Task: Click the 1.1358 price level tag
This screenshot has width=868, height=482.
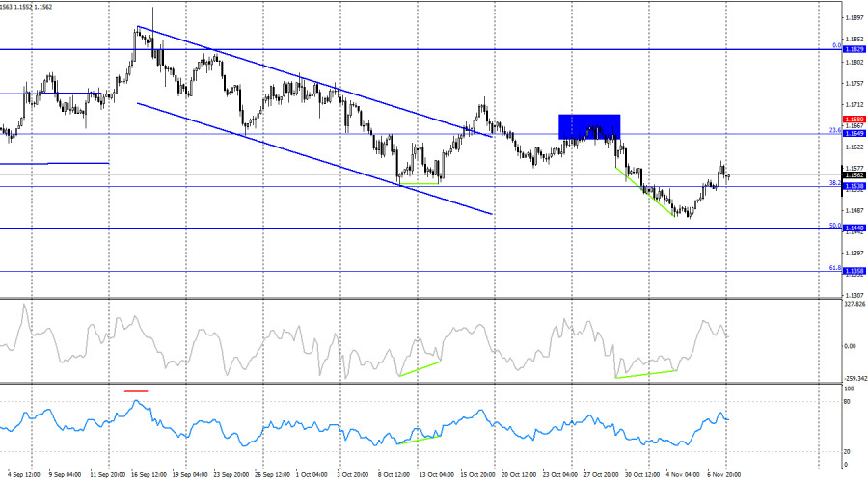Action: point(854,272)
